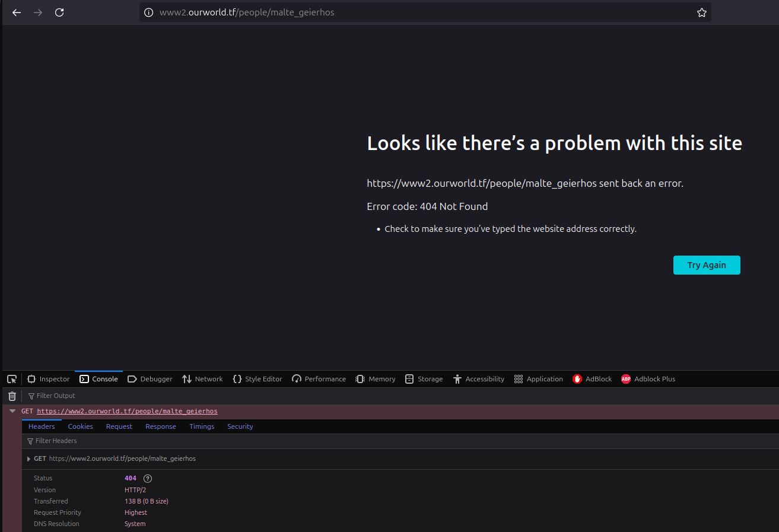Open the Inspector panel

[49, 379]
